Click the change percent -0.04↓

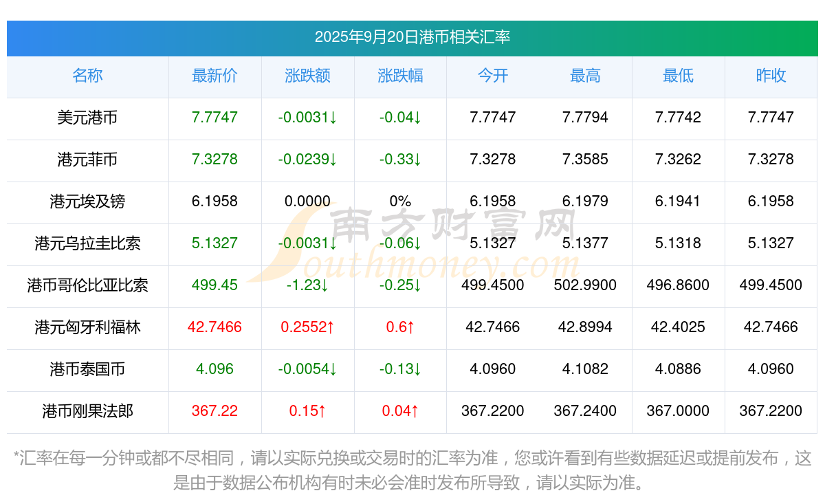click(400, 118)
